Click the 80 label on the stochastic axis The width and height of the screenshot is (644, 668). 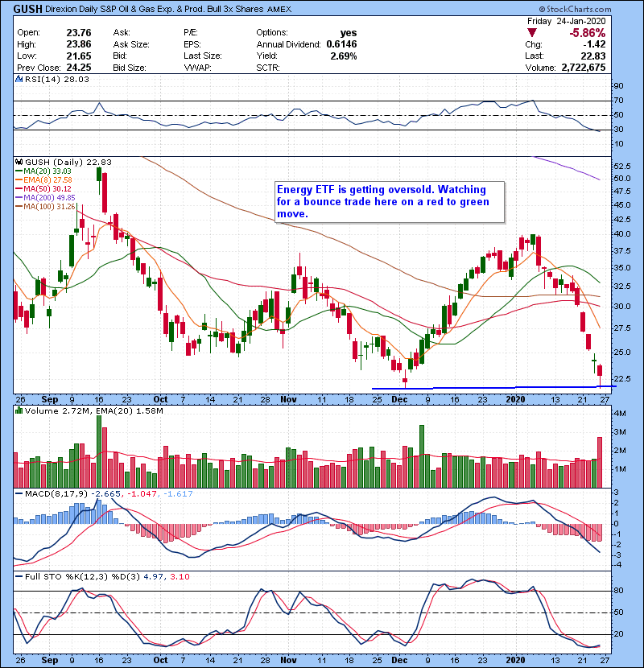[618, 591]
